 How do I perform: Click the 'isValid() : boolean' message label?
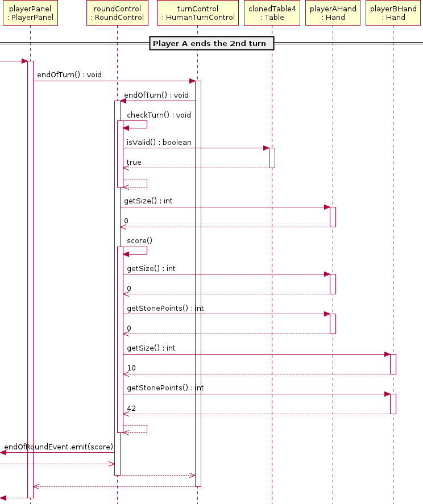click(x=159, y=143)
